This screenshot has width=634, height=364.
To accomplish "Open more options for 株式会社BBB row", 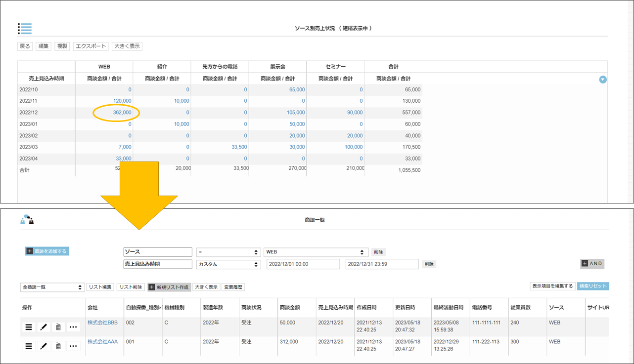I will click(x=74, y=327).
